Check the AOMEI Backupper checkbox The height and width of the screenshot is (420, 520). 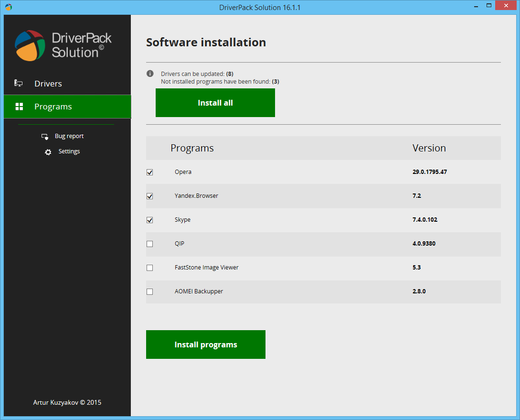(x=150, y=291)
